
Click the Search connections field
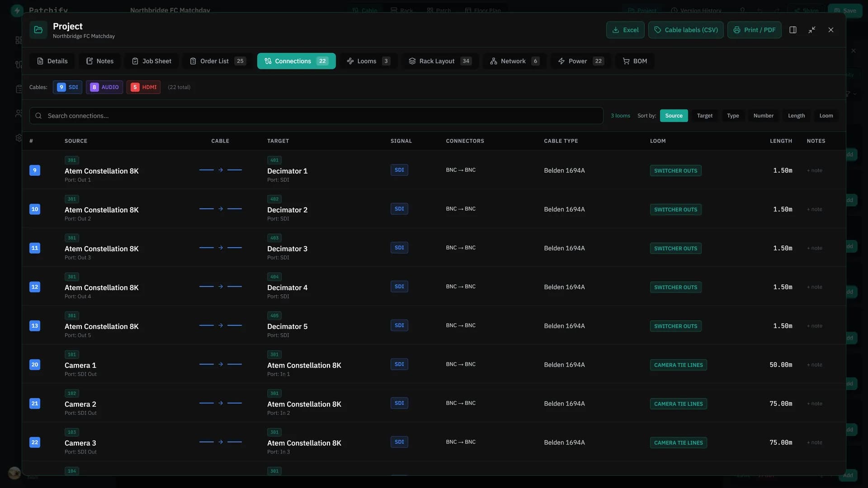(316, 116)
